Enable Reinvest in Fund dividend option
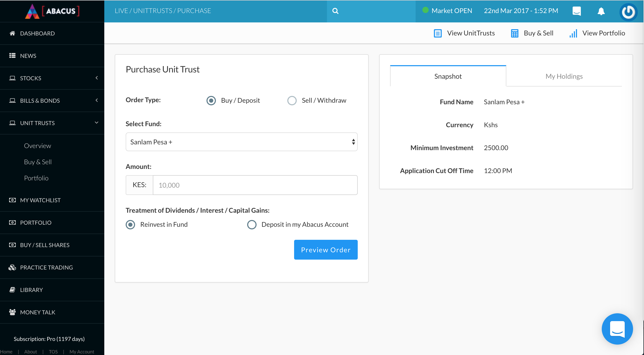Screen dimensions: 644x355 [x=130, y=224]
